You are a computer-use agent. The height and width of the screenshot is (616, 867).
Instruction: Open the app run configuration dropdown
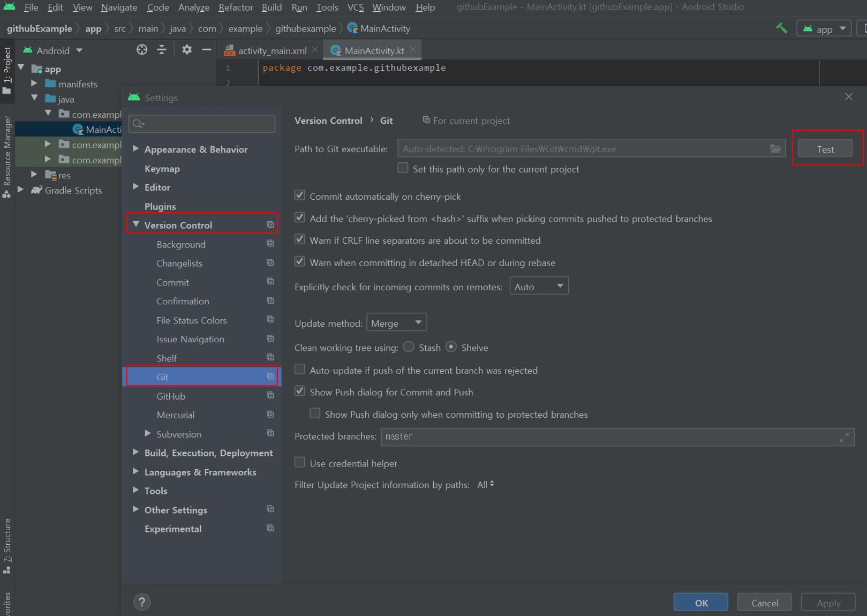point(824,28)
